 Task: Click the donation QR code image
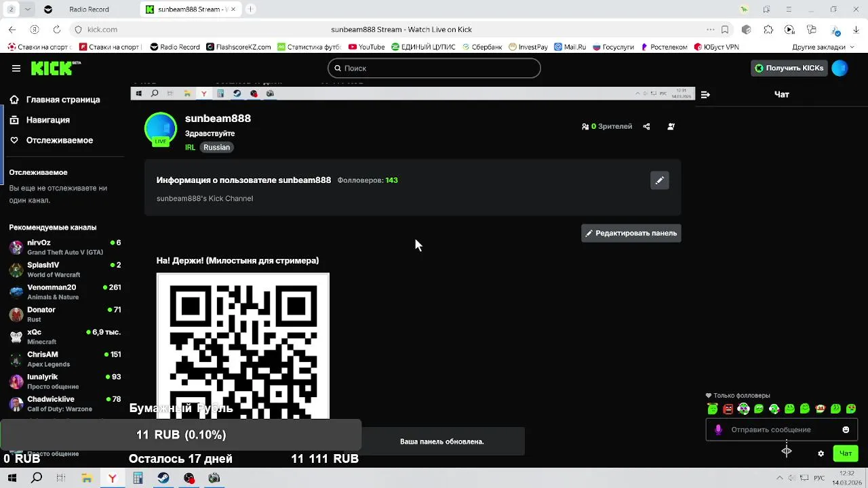pyautogui.click(x=243, y=346)
